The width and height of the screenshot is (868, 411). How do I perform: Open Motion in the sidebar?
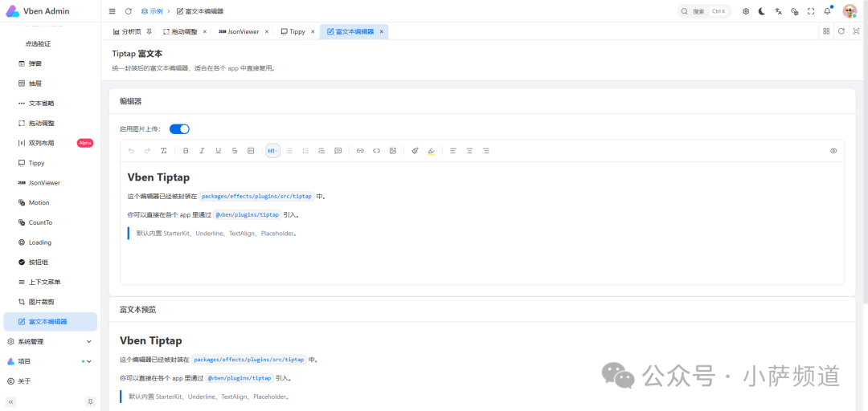(51, 202)
